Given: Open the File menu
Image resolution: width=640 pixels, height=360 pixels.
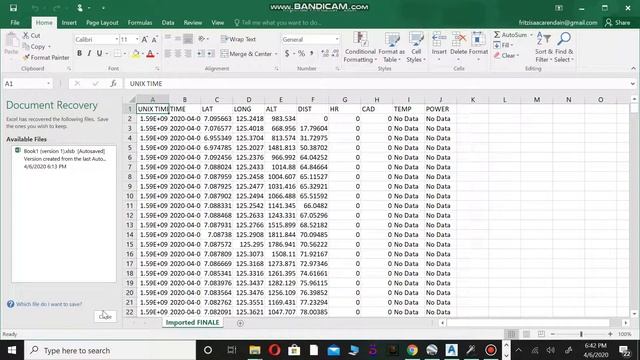Looking at the screenshot, I should click(15, 22).
